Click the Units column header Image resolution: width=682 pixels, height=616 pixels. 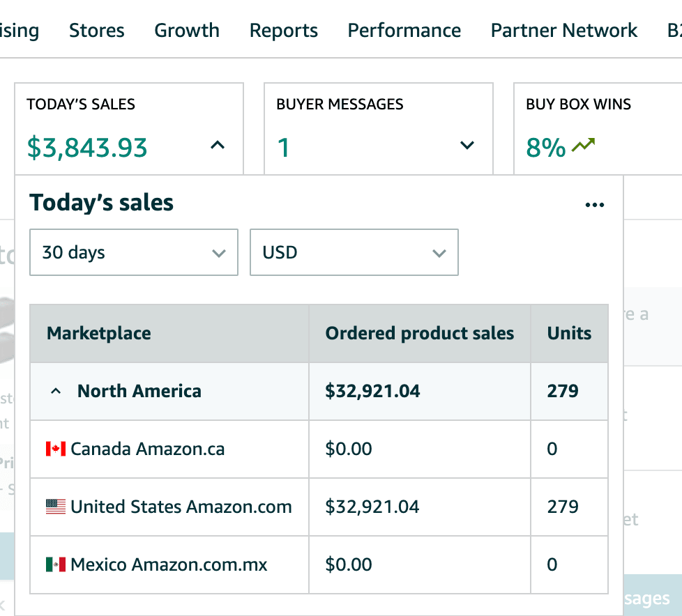[569, 333]
